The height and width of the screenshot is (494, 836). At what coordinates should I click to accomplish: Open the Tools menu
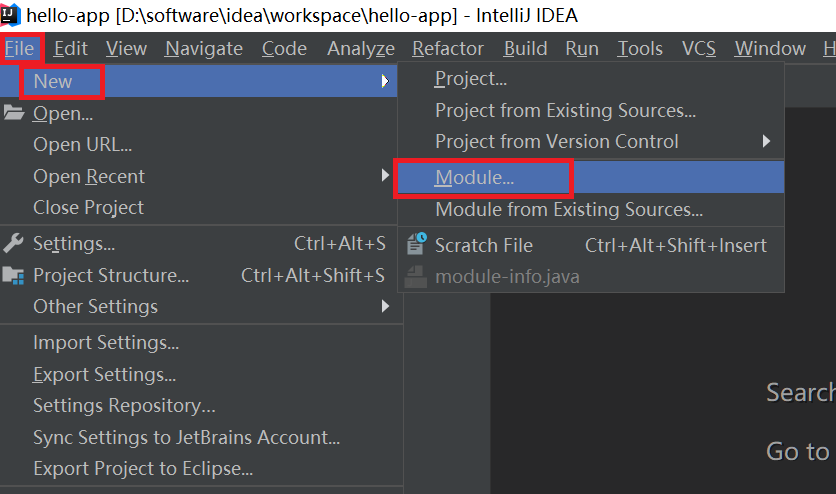(x=640, y=48)
